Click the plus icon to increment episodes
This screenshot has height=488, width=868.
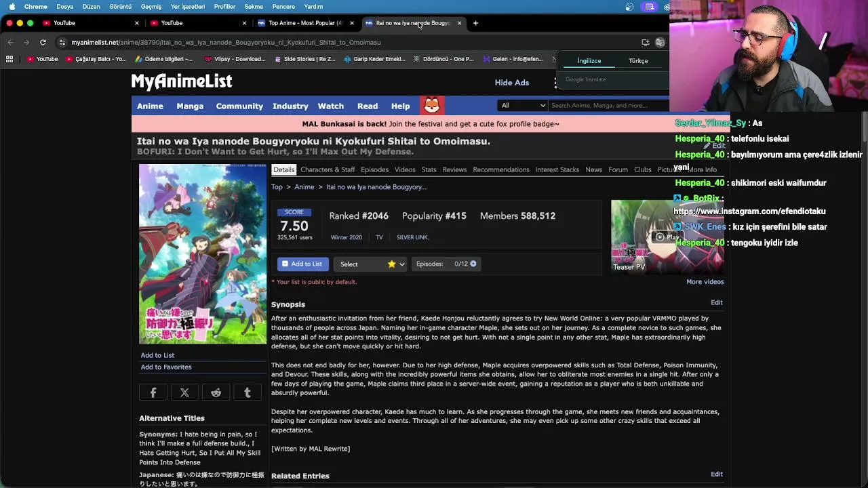pos(473,264)
